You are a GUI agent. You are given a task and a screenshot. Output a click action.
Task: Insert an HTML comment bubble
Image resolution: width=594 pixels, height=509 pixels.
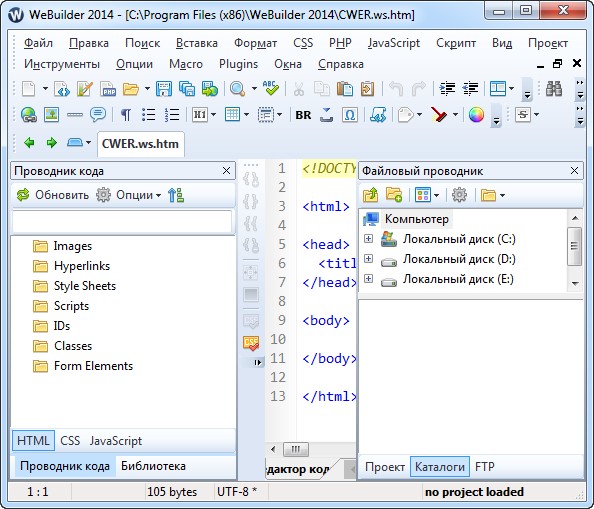click(x=98, y=114)
